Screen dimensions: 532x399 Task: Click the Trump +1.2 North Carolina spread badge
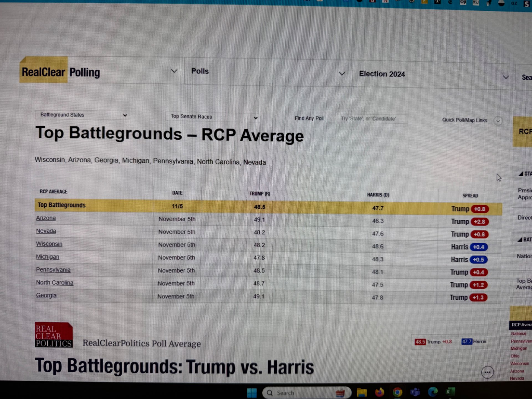click(478, 285)
